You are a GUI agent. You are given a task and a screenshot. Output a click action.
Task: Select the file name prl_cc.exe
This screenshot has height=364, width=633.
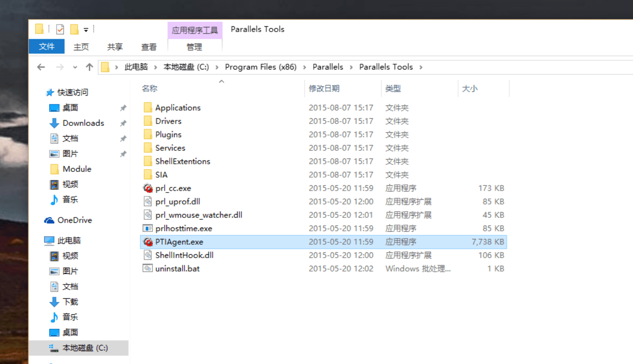point(173,188)
